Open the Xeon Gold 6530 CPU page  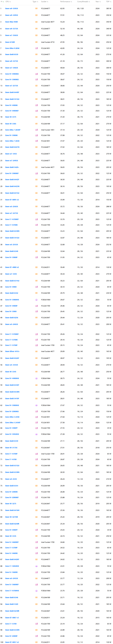tap(11, 54)
